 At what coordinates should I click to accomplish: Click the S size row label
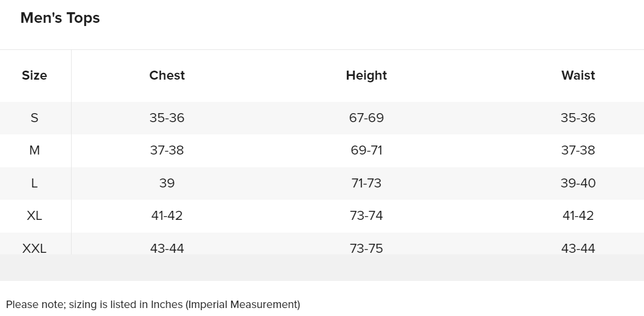(x=34, y=118)
